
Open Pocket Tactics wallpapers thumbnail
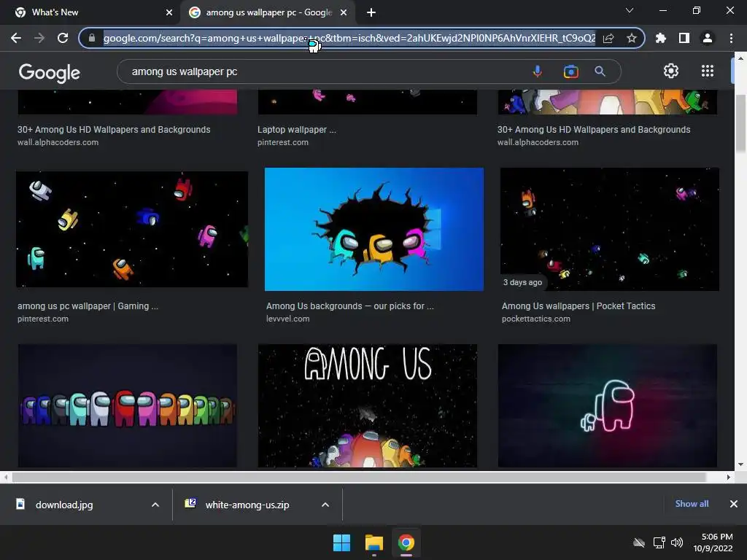[x=610, y=229]
